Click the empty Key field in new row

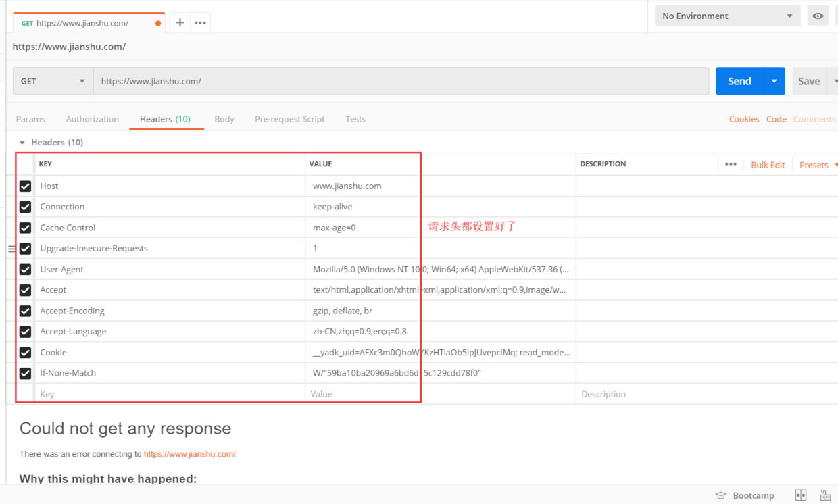click(170, 394)
